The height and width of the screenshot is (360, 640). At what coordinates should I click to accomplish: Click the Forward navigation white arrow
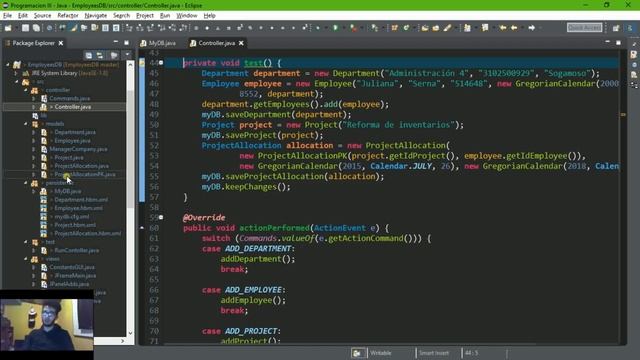click(531, 28)
